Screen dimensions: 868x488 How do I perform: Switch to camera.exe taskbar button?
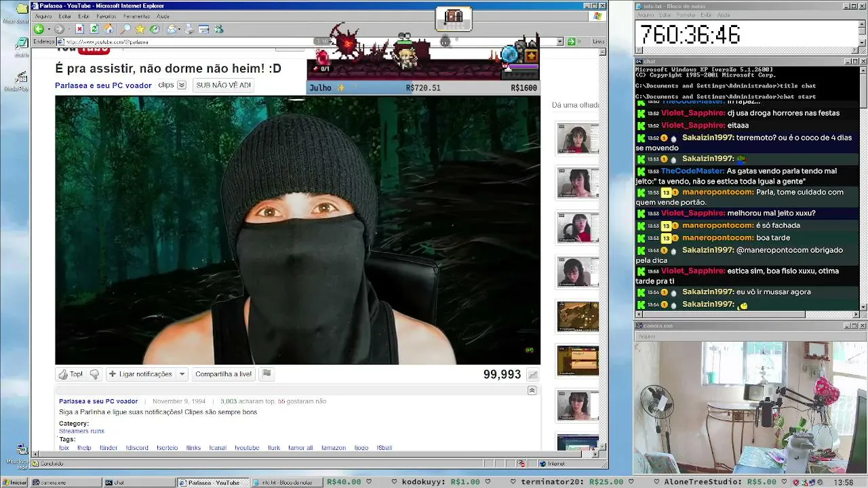pyautogui.click(x=66, y=483)
